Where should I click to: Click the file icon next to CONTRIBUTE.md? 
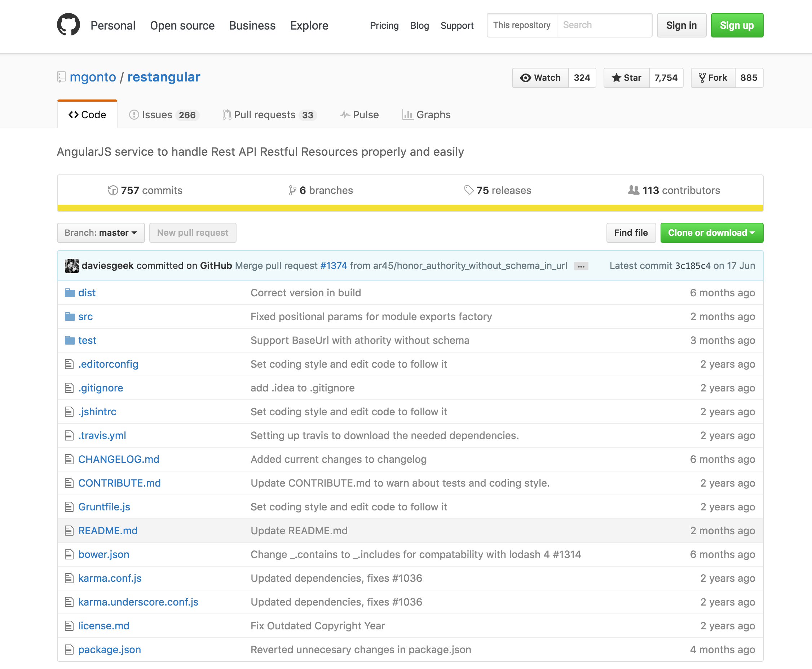(69, 483)
